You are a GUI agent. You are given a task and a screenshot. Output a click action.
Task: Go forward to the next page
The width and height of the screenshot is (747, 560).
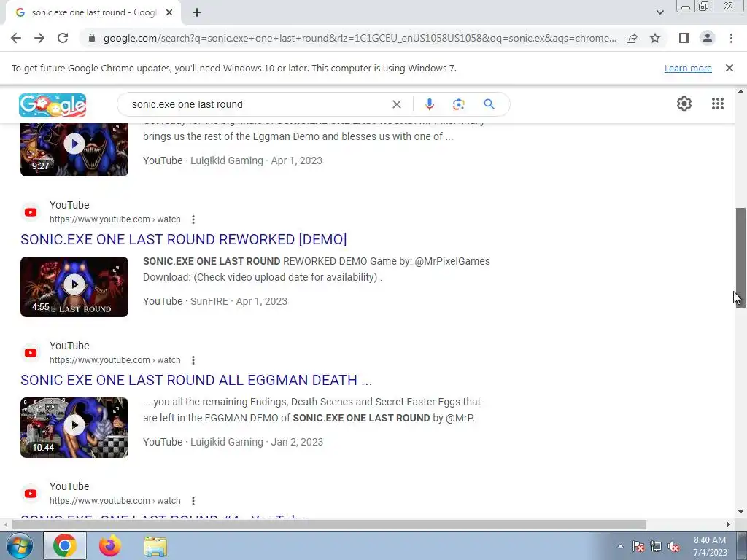tap(39, 38)
